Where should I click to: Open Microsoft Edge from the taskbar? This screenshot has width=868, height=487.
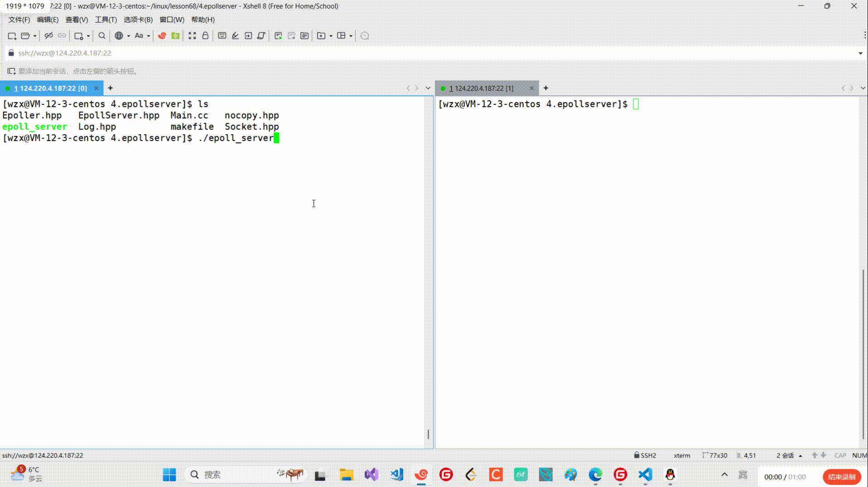[x=595, y=475]
